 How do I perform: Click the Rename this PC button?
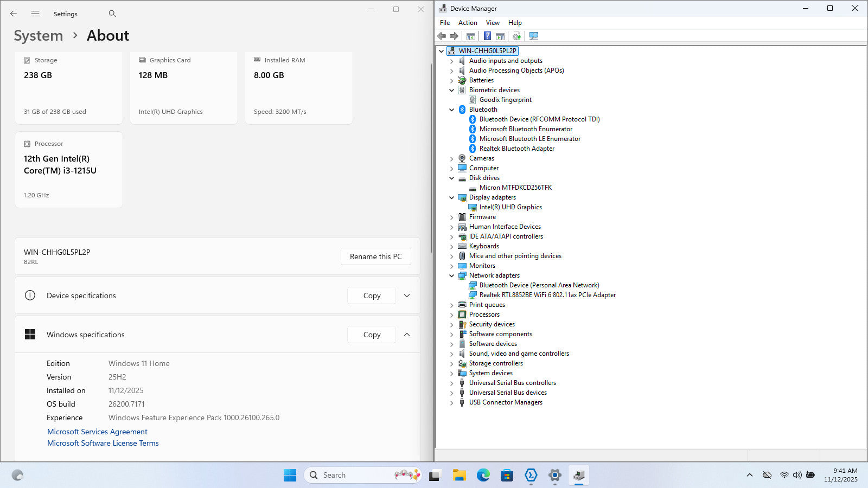[x=375, y=256]
